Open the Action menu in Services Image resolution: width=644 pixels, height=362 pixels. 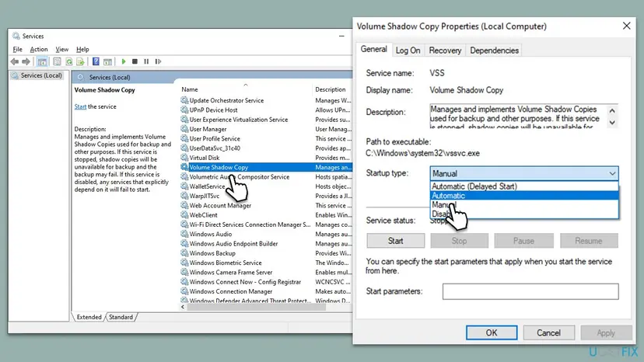coord(39,49)
